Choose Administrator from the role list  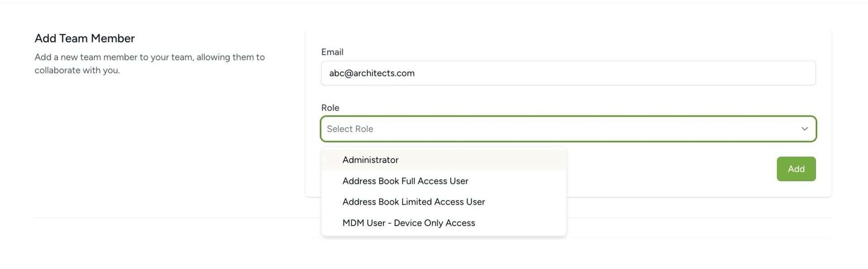(444, 160)
